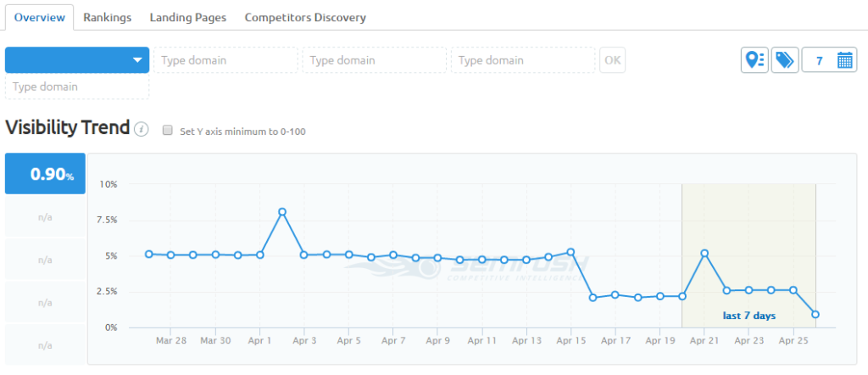Open the tags filter icon
The height and width of the screenshot is (375, 868).
pos(785,60)
